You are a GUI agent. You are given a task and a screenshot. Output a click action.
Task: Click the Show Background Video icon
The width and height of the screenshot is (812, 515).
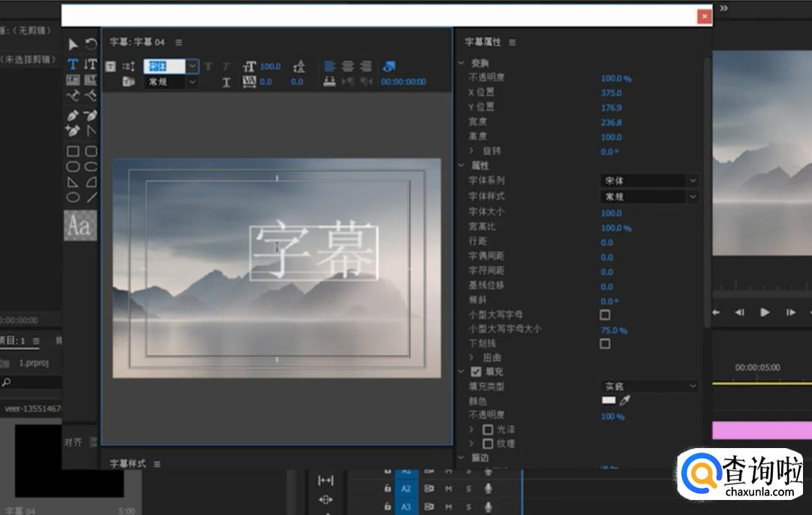click(388, 66)
